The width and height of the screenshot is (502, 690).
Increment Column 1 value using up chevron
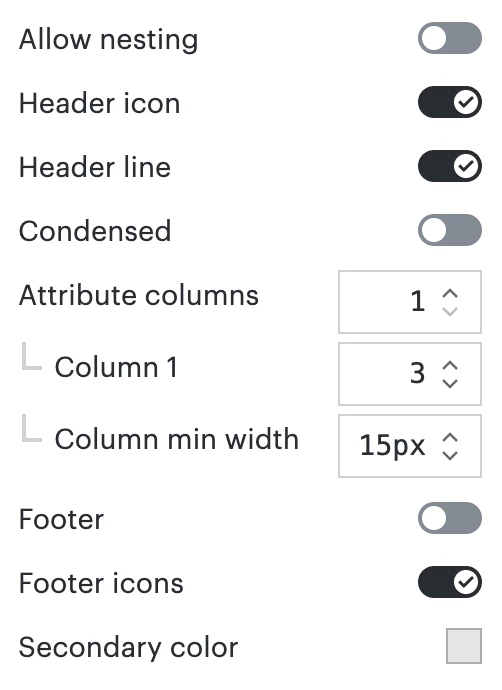(x=450, y=366)
